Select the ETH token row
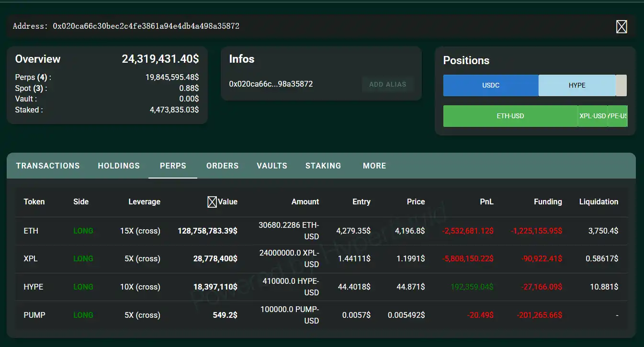The width and height of the screenshot is (644, 347). (31, 231)
